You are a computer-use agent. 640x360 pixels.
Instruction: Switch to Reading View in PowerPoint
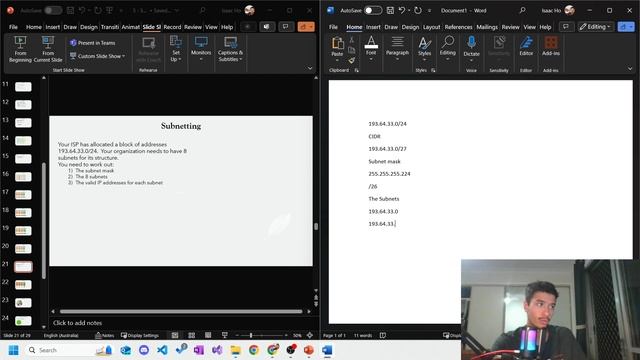(x=208, y=335)
